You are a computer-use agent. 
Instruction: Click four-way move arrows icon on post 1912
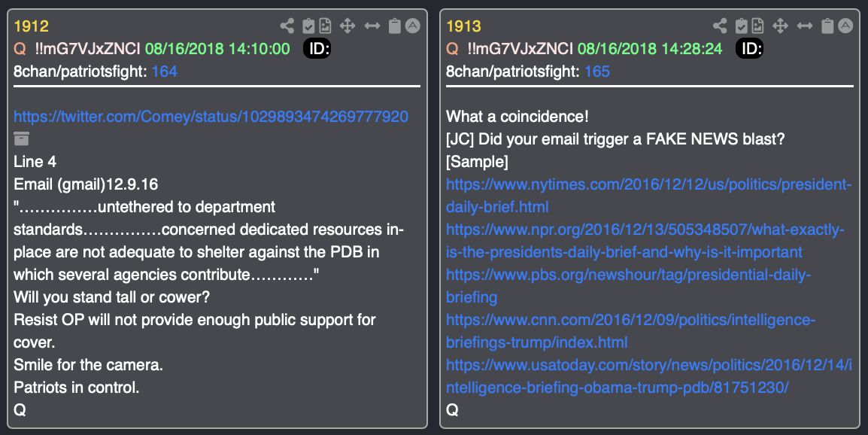pos(347,26)
